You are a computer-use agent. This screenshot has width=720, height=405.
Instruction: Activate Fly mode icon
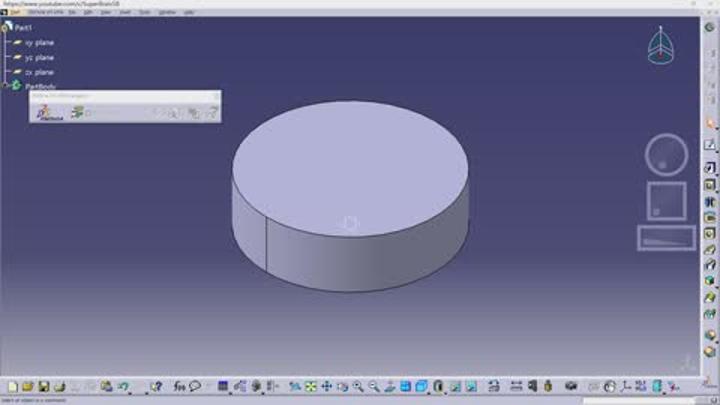point(295,387)
